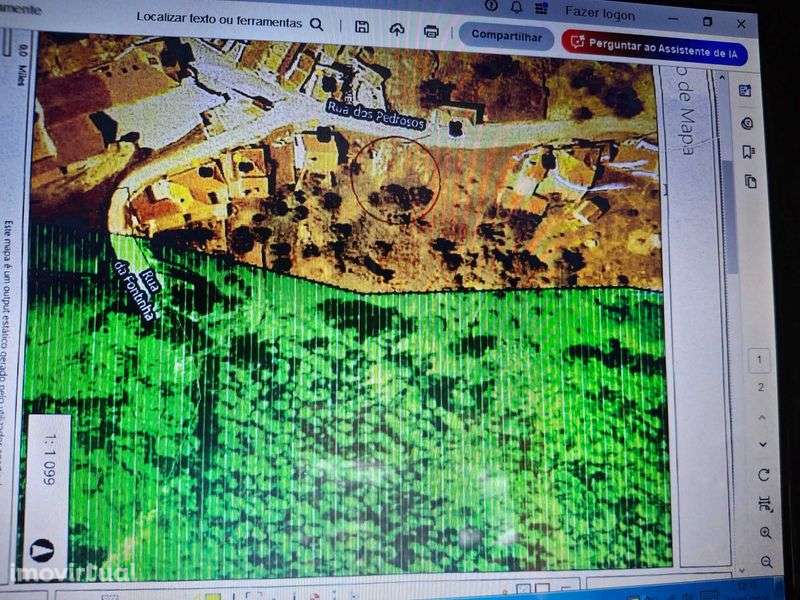Go to next page with the down chevron

click(762, 445)
